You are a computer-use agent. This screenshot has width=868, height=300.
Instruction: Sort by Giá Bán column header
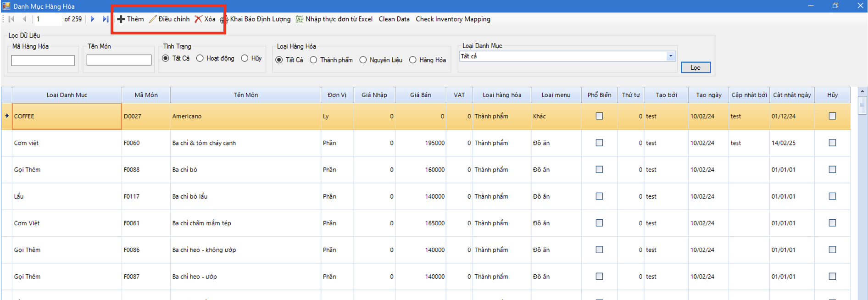pos(420,95)
